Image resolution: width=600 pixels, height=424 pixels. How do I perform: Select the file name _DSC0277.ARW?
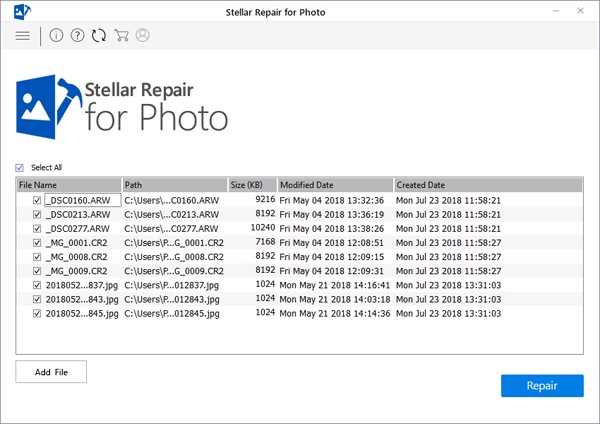click(78, 228)
